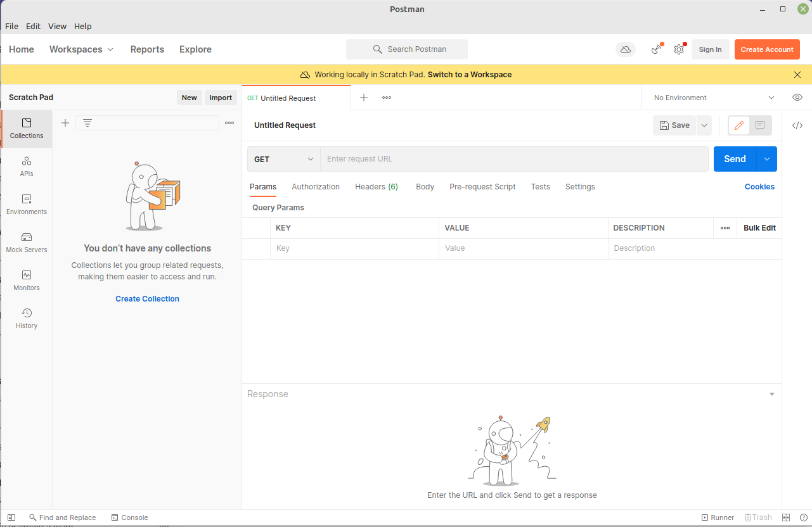Click the blue Send button

[735, 159]
